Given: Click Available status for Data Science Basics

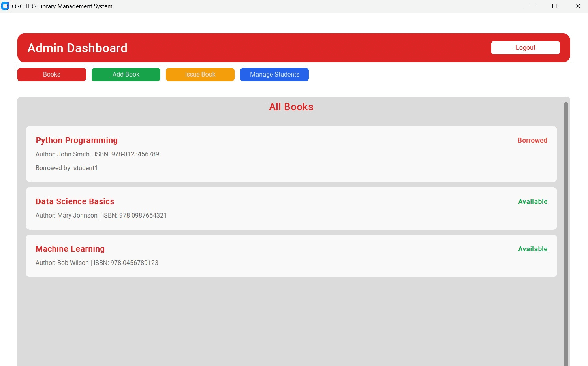Looking at the screenshot, I should pos(533,201).
